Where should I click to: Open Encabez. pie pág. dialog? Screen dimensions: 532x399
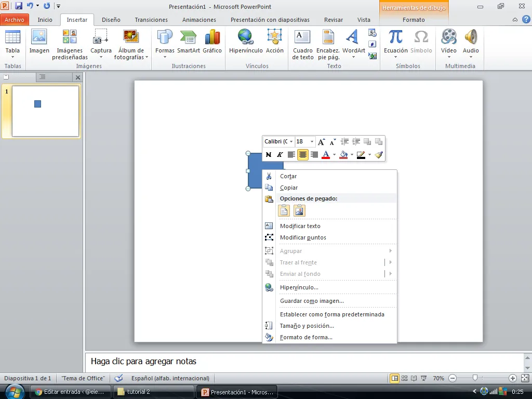(x=328, y=45)
